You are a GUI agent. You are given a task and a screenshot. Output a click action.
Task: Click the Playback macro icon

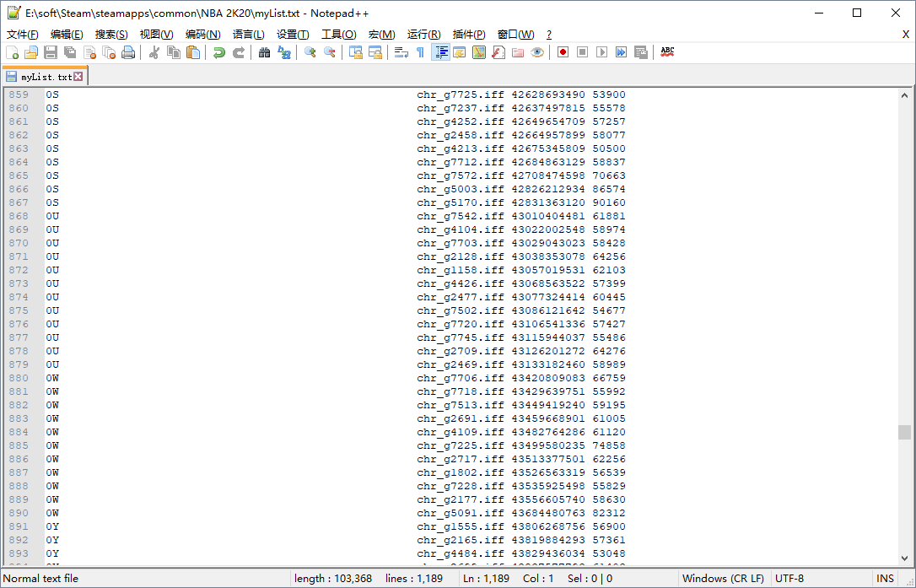pos(601,52)
